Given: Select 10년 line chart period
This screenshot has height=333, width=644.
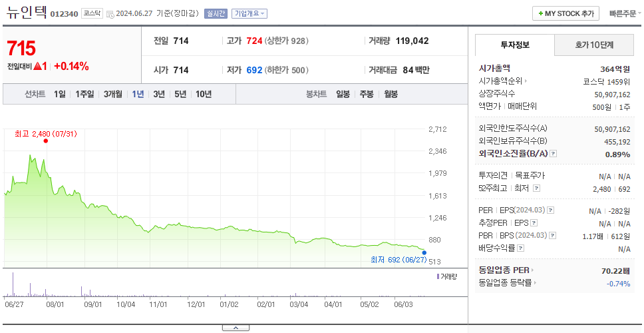Looking at the screenshot, I should point(204,94).
